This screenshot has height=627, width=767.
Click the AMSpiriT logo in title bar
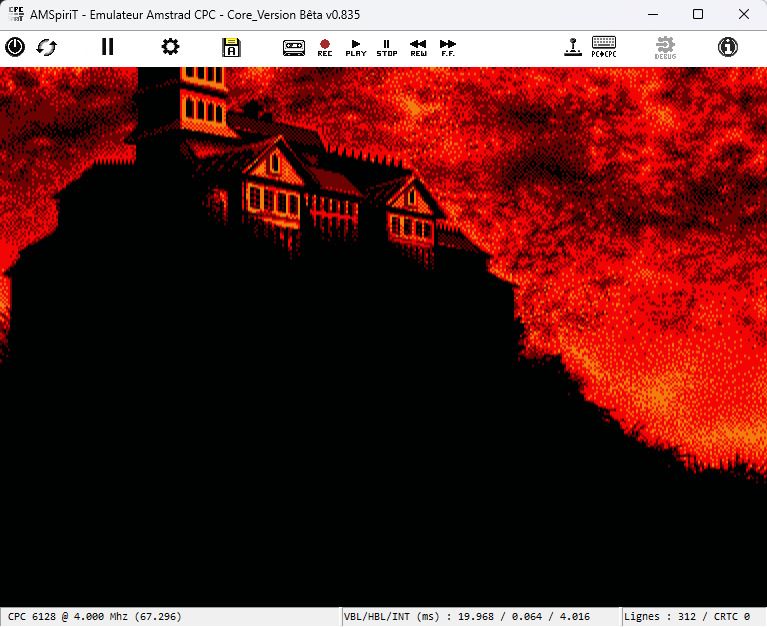(x=16, y=14)
